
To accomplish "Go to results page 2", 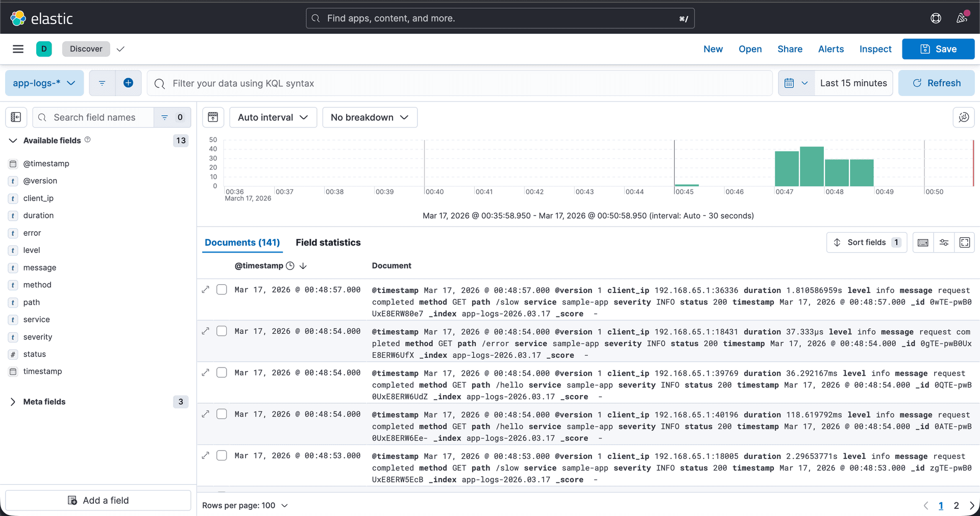I will click(x=956, y=506).
